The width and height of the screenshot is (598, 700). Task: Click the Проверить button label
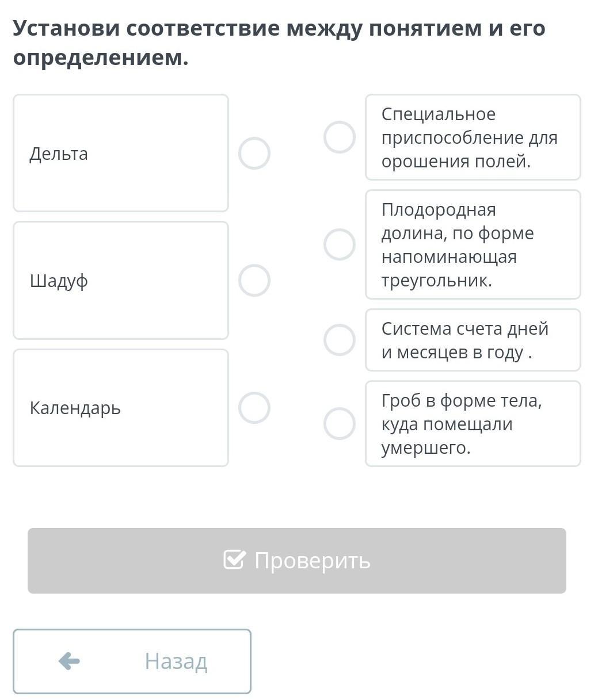point(313,560)
